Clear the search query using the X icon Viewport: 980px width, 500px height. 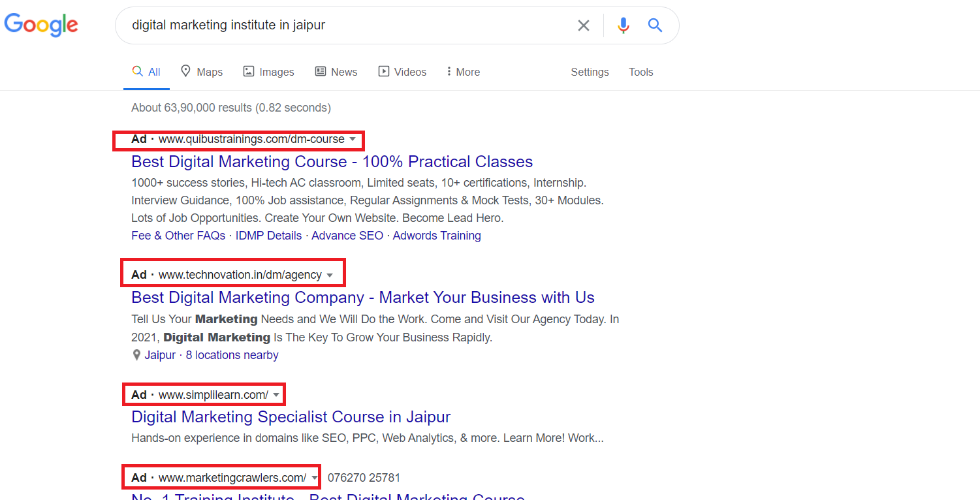tap(583, 25)
